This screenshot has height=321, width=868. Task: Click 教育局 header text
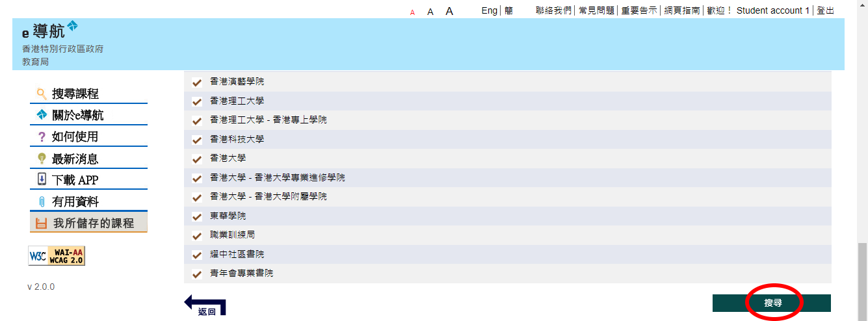coord(36,62)
